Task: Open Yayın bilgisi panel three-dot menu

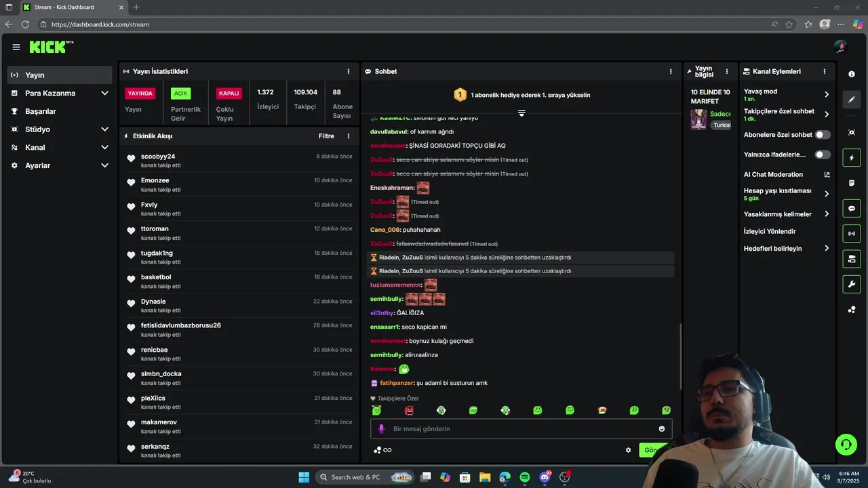Action: 726,71
